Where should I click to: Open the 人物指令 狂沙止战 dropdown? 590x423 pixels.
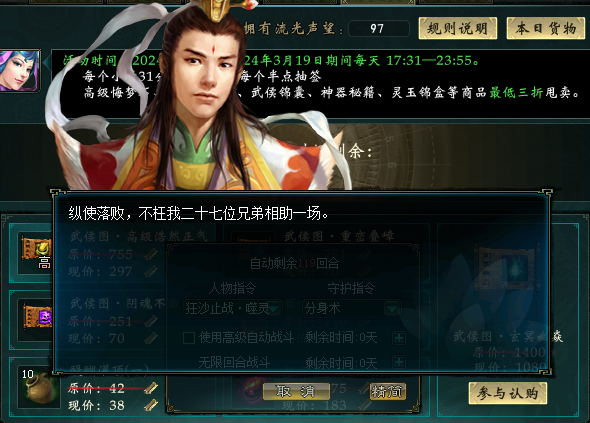232,309
